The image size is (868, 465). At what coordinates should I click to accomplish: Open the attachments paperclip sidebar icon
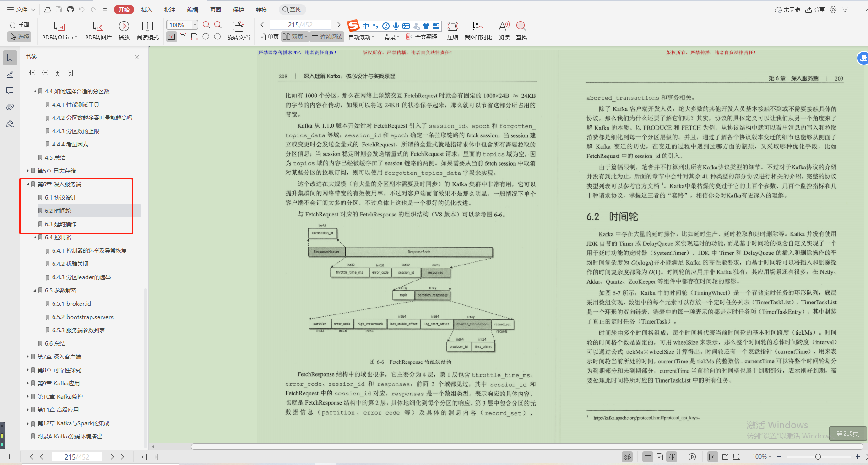[10, 107]
